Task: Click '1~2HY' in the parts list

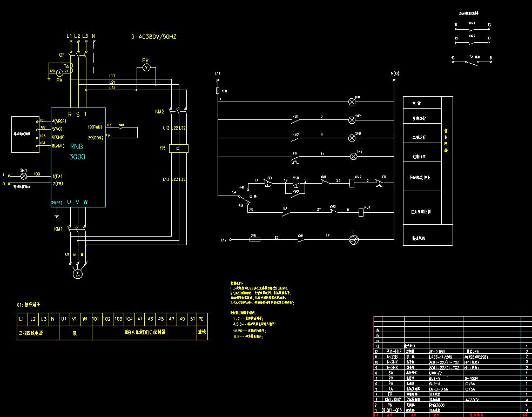Action: [393, 362]
